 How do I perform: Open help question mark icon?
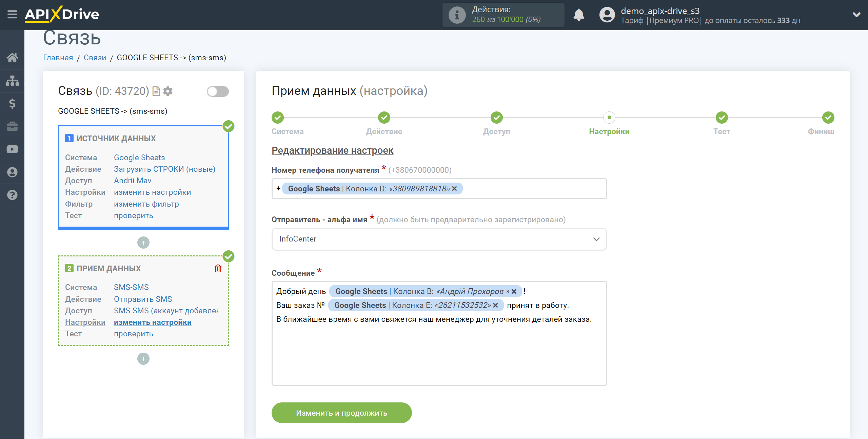(x=12, y=195)
